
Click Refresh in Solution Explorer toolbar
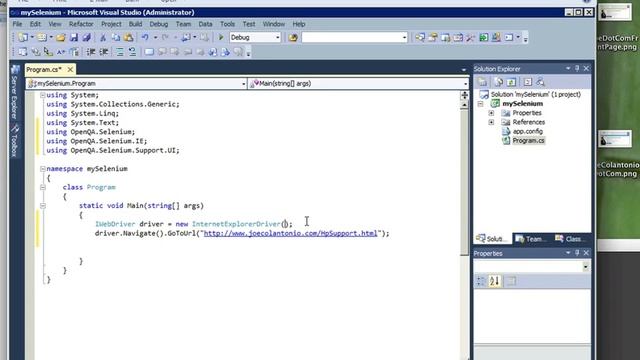point(511,82)
